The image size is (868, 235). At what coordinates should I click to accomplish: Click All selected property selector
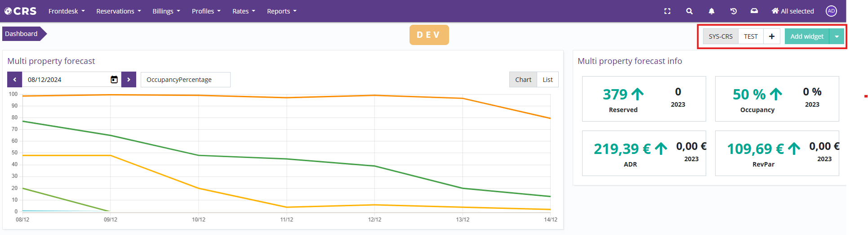793,11
